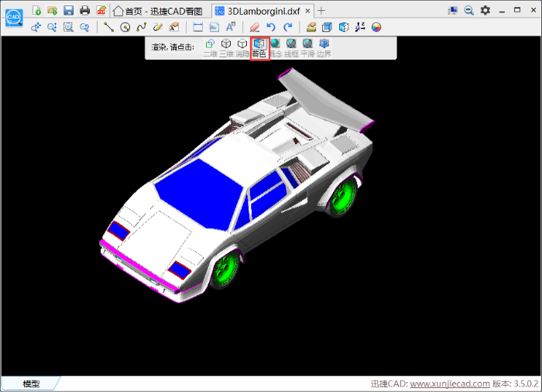This screenshot has width=542, height=392.
Task: Select the 边界 edges render mode
Action: 324,48
